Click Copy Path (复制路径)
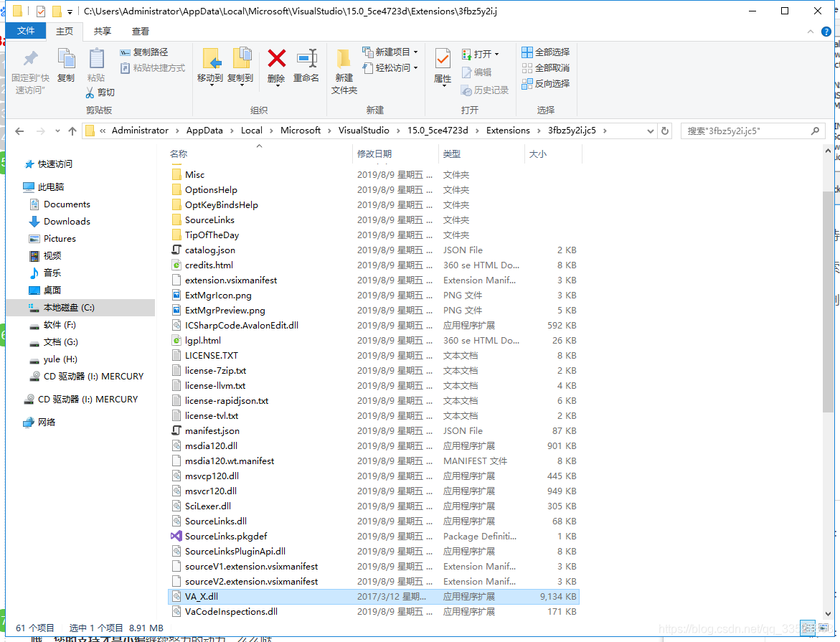Screen dimensions: 840x642 [143, 52]
